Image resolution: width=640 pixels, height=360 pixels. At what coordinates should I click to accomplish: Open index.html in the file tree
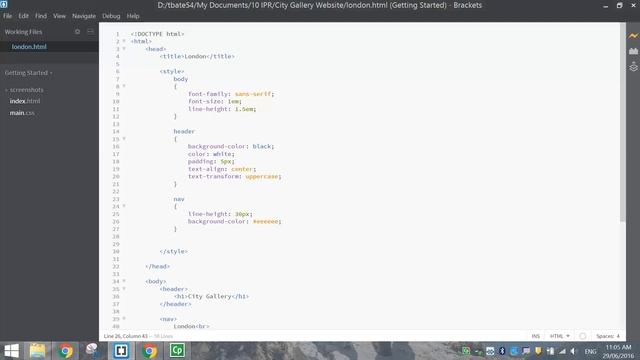[x=25, y=101]
